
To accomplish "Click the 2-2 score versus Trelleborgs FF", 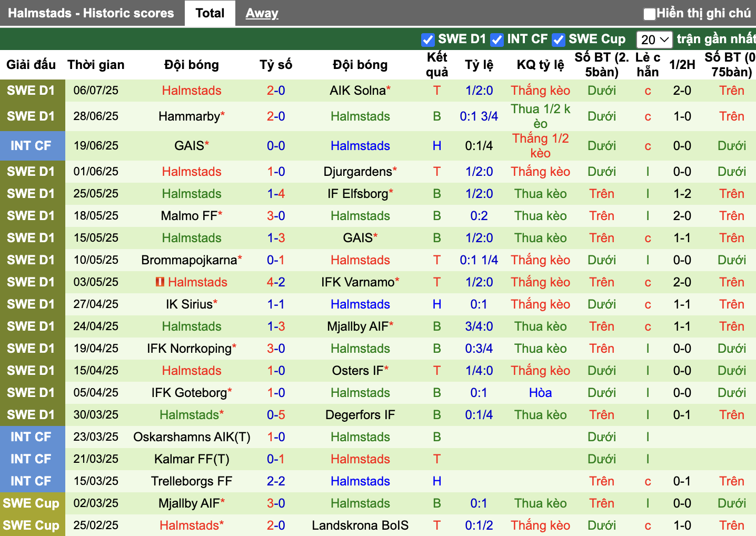I will (276, 481).
